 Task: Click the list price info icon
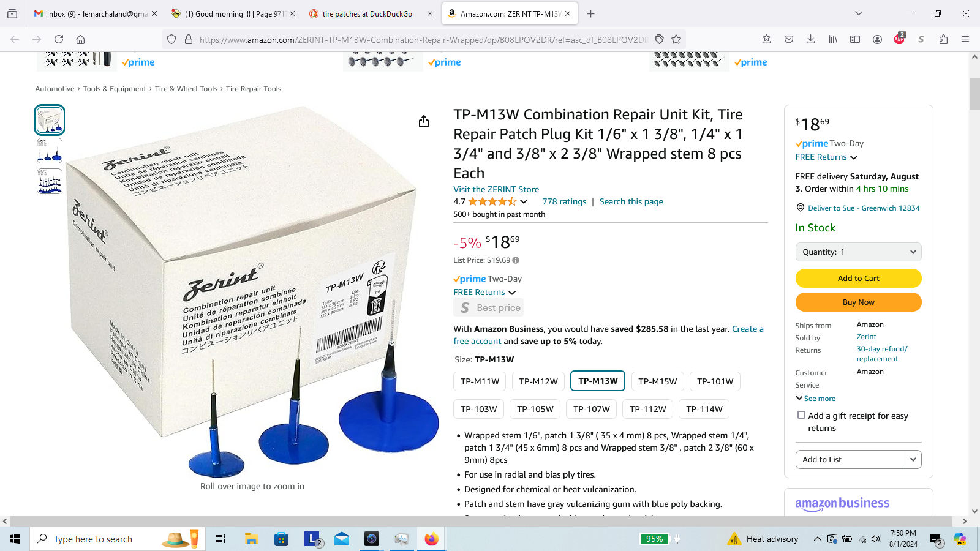pyautogui.click(x=516, y=260)
